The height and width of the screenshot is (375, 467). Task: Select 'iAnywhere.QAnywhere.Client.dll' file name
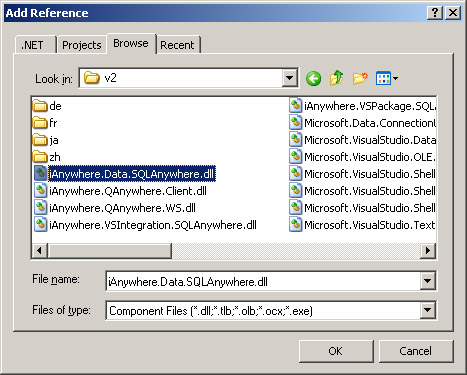[x=128, y=191]
